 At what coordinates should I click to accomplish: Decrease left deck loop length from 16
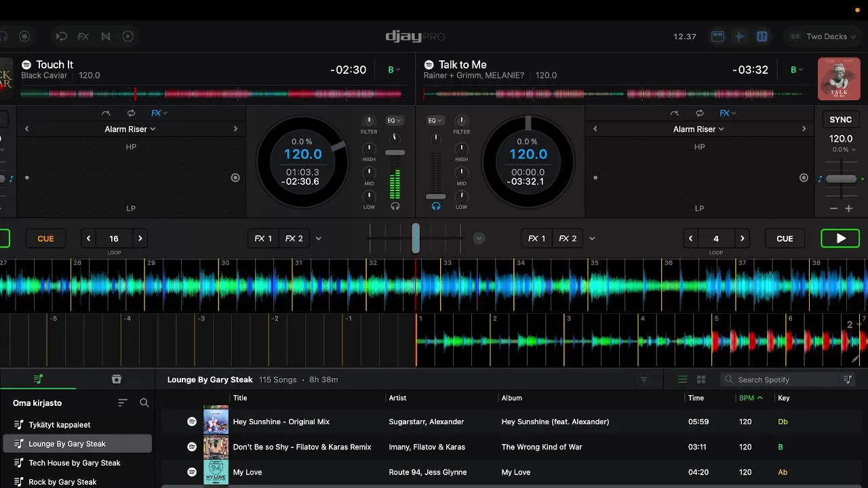pyautogui.click(x=88, y=239)
